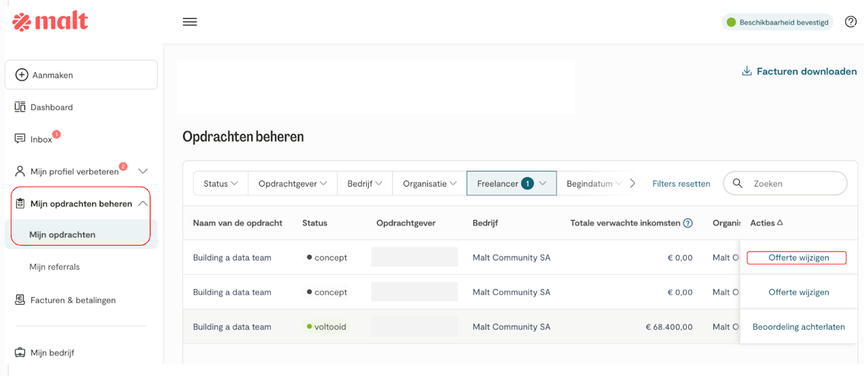Click the Facturen & betalingen icon

(x=20, y=300)
